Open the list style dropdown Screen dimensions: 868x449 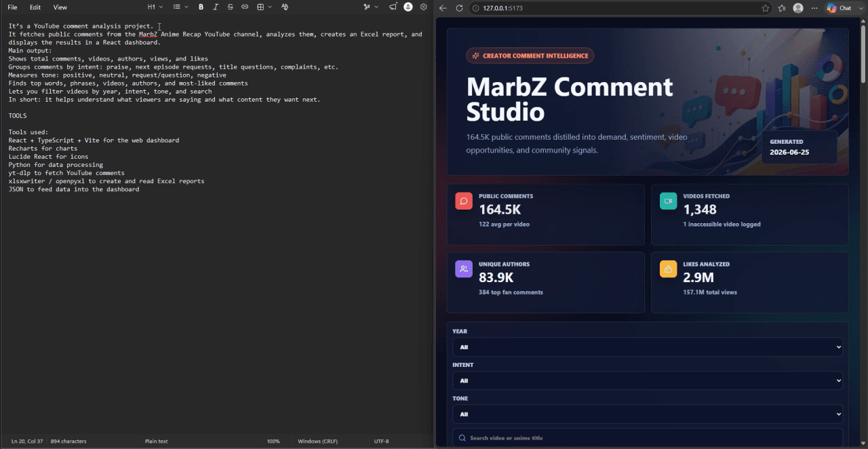180,7
